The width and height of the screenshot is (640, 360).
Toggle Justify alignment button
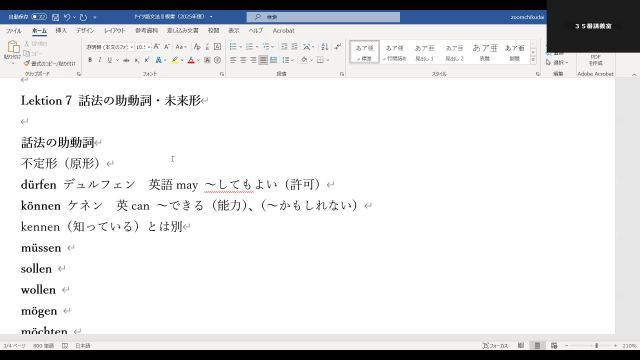pos(263,60)
